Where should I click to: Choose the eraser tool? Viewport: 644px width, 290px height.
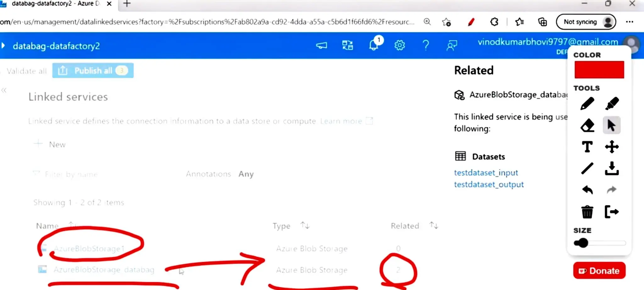[x=587, y=125]
